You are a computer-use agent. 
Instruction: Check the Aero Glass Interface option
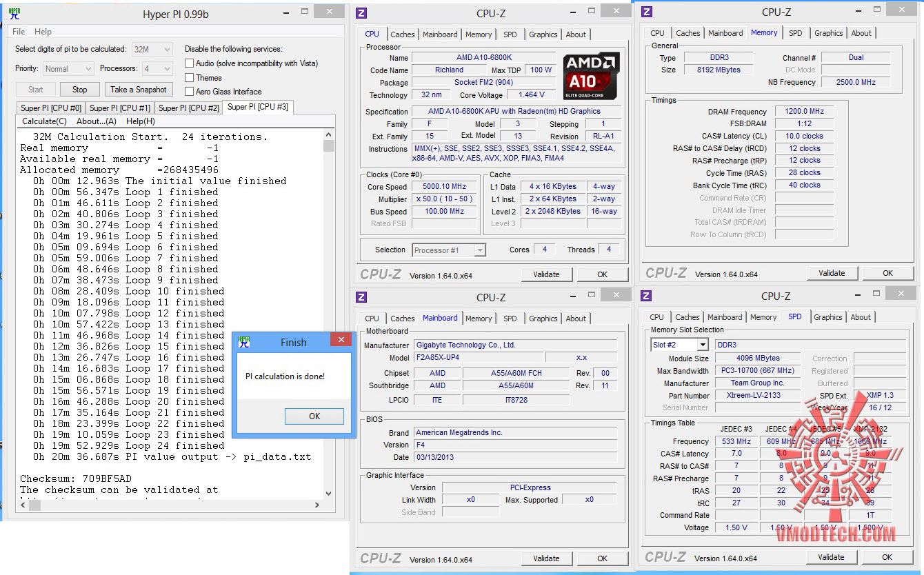[x=190, y=92]
